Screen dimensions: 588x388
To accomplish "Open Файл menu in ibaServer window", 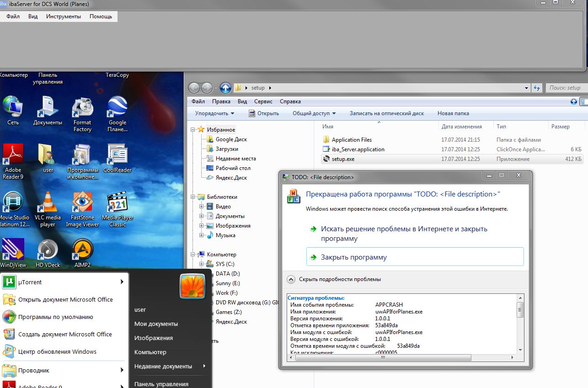I will click(x=13, y=16).
